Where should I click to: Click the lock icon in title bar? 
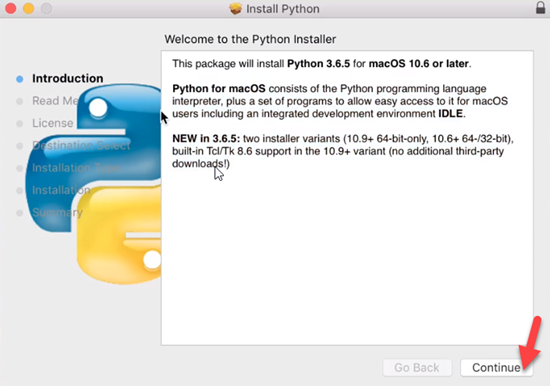541,7
